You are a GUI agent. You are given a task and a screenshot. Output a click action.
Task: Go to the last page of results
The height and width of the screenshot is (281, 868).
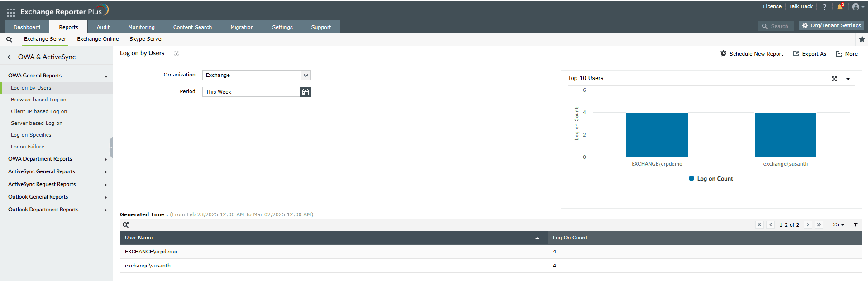(819, 224)
